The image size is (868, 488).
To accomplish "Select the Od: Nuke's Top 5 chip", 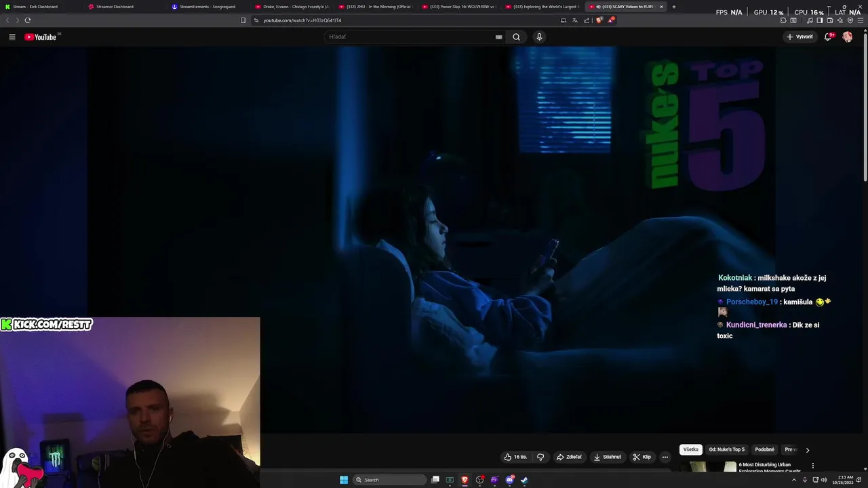I will click(x=726, y=449).
